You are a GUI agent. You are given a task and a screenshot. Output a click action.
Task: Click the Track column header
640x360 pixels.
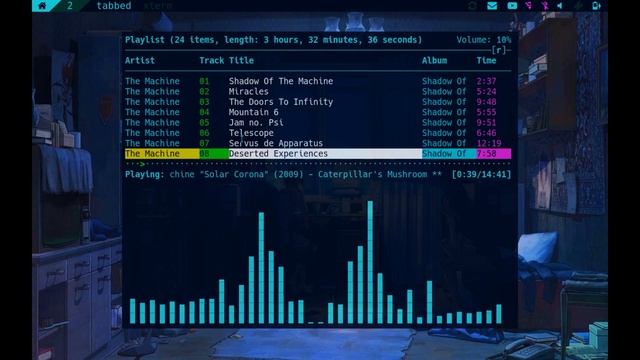211,60
